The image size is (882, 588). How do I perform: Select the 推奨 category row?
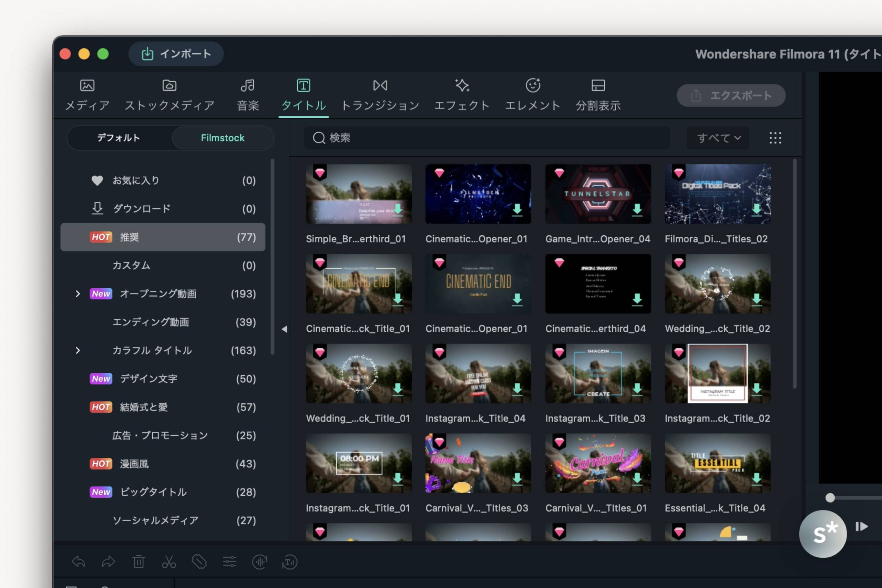[163, 237]
